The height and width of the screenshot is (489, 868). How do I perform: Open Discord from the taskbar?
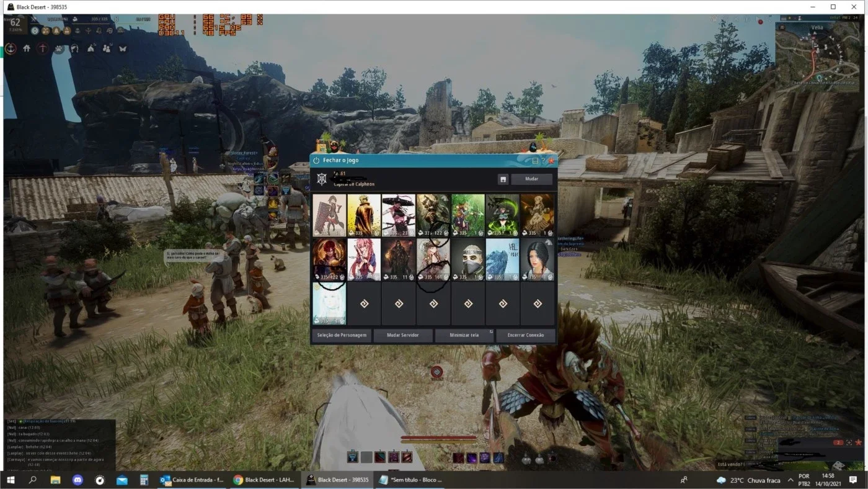[x=77, y=480]
